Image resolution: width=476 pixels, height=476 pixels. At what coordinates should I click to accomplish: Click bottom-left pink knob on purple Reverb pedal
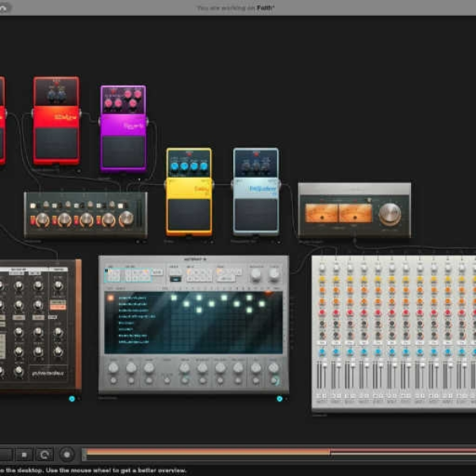[x=109, y=103]
